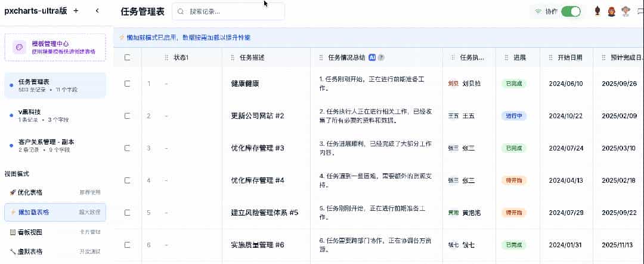Open 客户关系管理 - 副本 table
Viewport: 644px width, 264px height.
pyautogui.click(x=55, y=146)
